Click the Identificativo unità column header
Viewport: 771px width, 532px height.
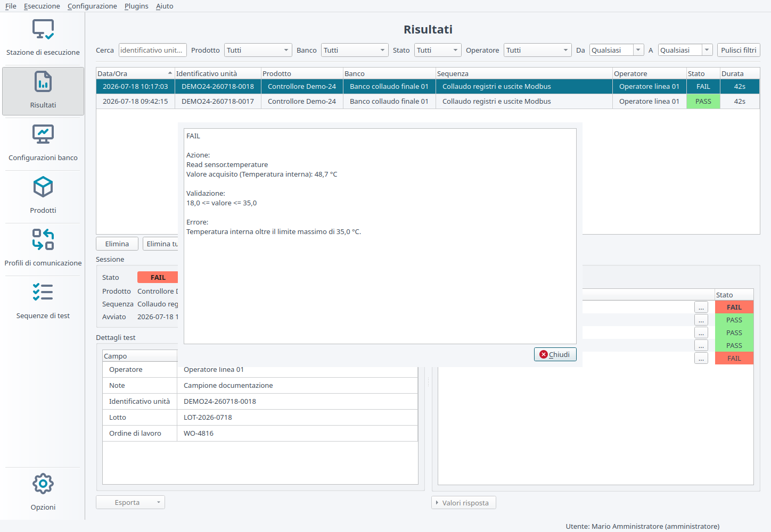click(218, 73)
